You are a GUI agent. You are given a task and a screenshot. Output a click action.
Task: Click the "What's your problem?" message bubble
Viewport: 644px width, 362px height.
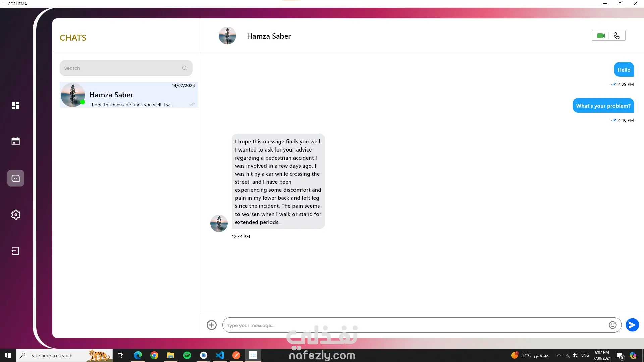tap(603, 106)
